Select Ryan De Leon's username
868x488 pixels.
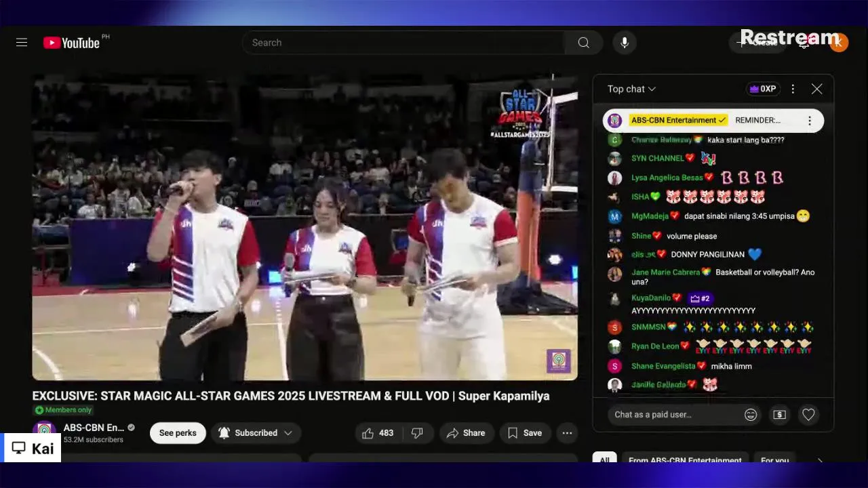pyautogui.click(x=655, y=346)
